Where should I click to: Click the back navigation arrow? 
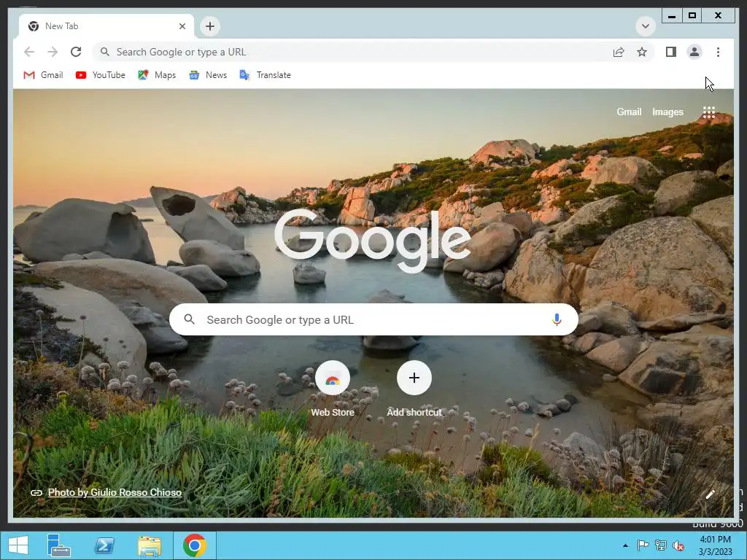pos(29,52)
